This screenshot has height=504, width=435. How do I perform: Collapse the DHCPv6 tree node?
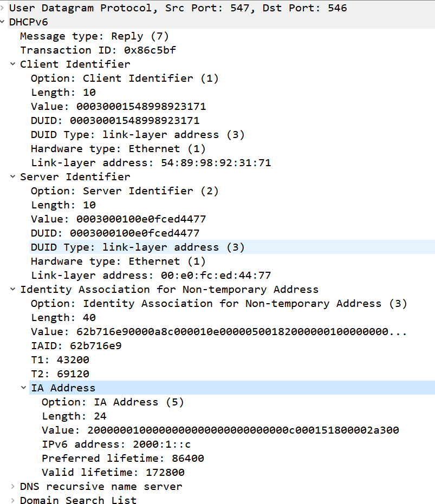(x=2, y=22)
